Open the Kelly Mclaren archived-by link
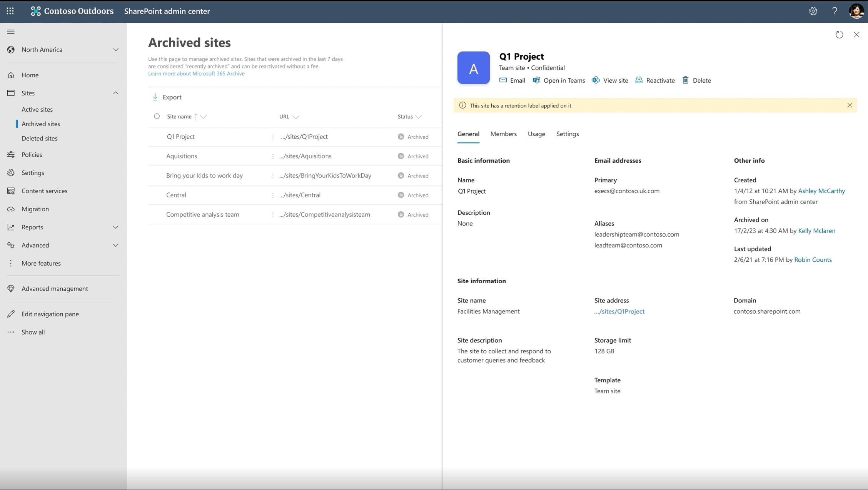This screenshot has width=868, height=490. [x=817, y=231]
